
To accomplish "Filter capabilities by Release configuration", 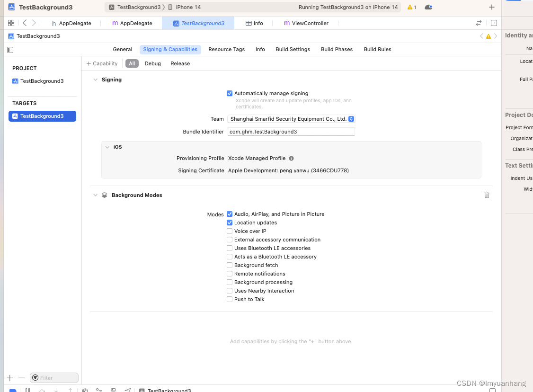I will coord(180,63).
